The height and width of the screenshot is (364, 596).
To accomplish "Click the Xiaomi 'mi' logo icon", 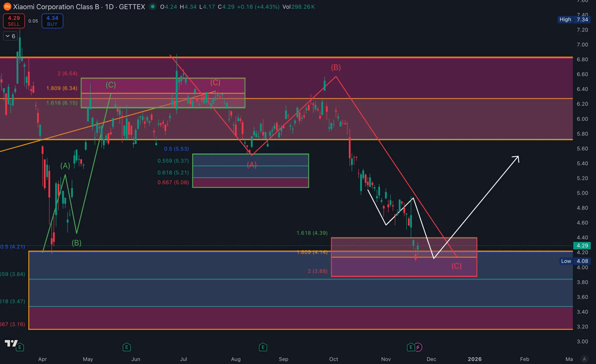I will (7, 7).
